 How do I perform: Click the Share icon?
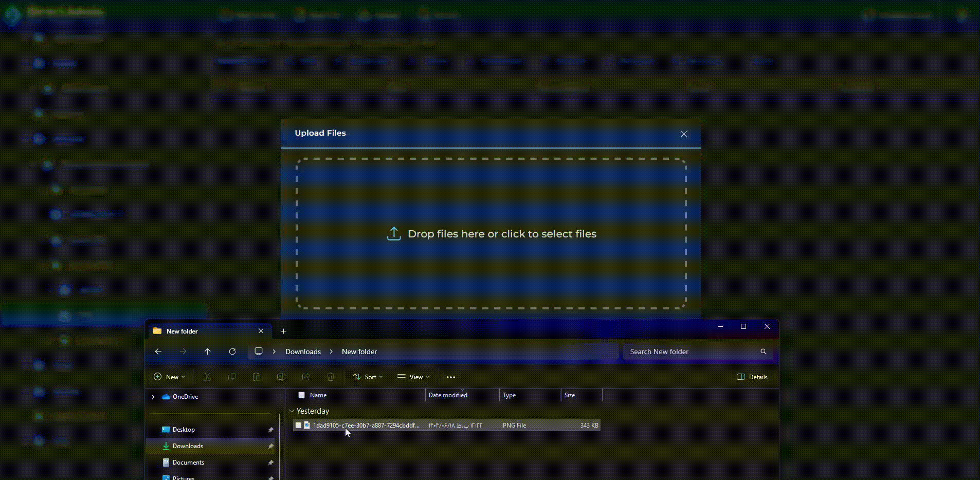(306, 377)
